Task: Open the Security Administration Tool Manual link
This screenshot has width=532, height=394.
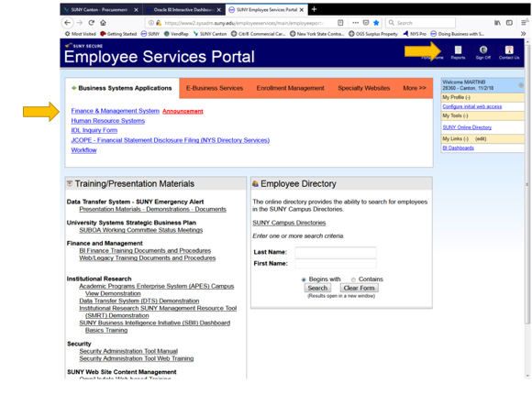Action: pos(128,351)
